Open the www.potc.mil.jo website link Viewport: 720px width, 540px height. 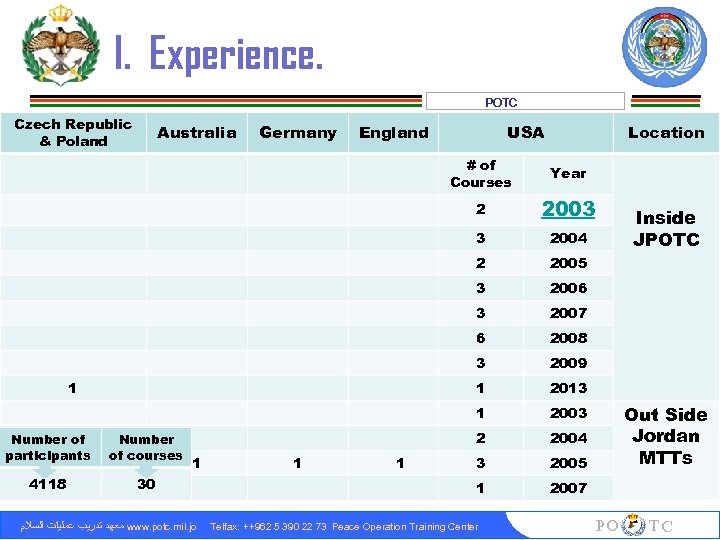161,527
